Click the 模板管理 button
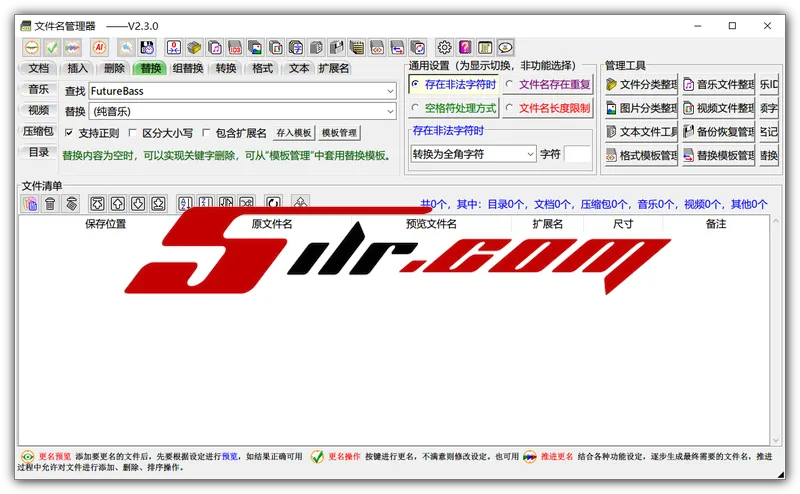Screen dimensions: 800x494 coord(339,133)
